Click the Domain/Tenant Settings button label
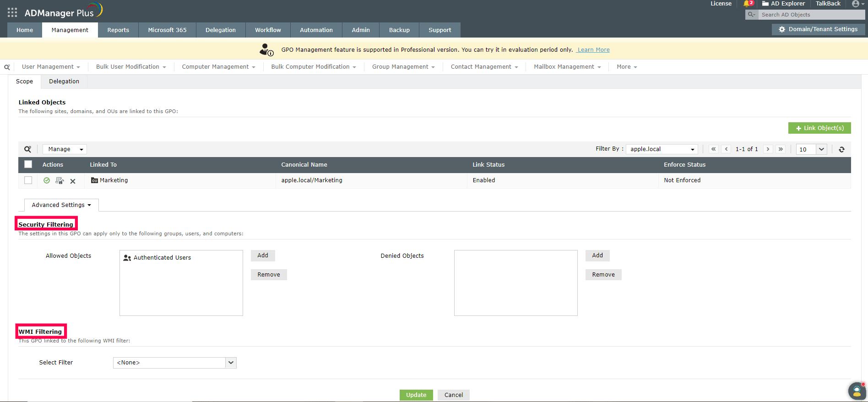This screenshot has height=402, width=868. click(823, 29)
